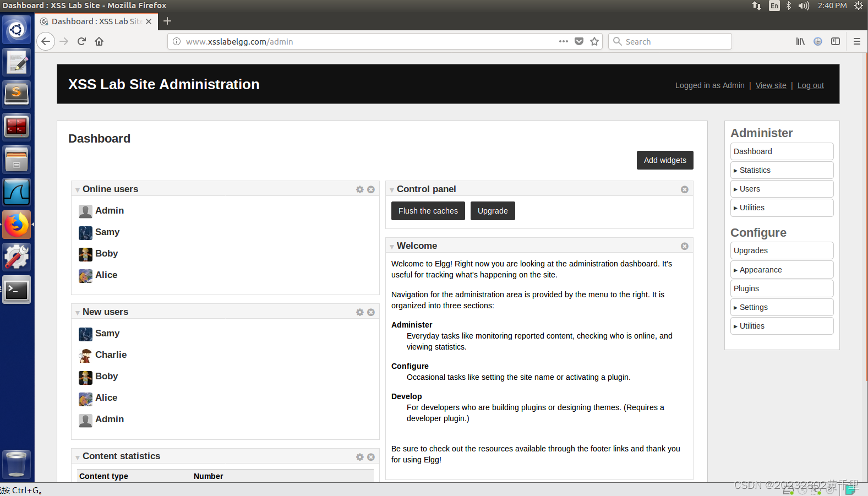This screenshot has width=868, height=496.
Task: Reload the current page
Action: click(x=81, y=41)
